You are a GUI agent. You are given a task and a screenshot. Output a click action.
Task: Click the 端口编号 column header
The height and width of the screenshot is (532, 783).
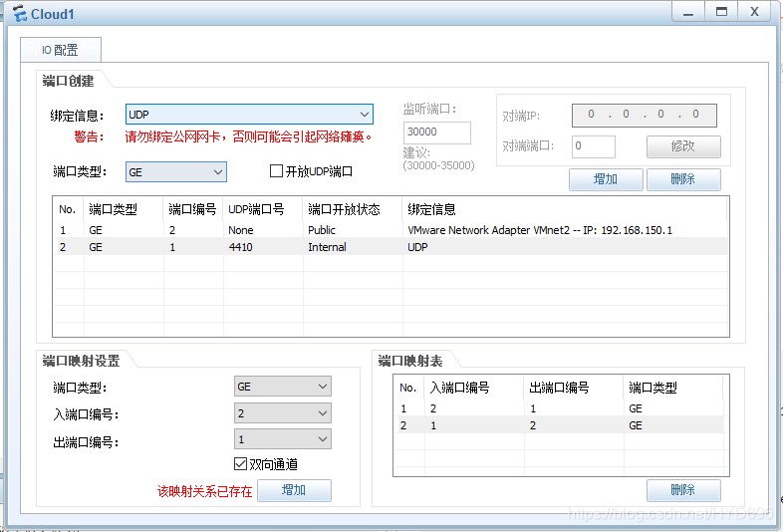click(193, 209)
